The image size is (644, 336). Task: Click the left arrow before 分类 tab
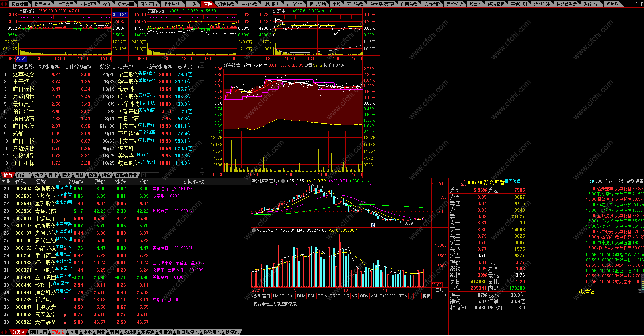click(x=2, y=332)
